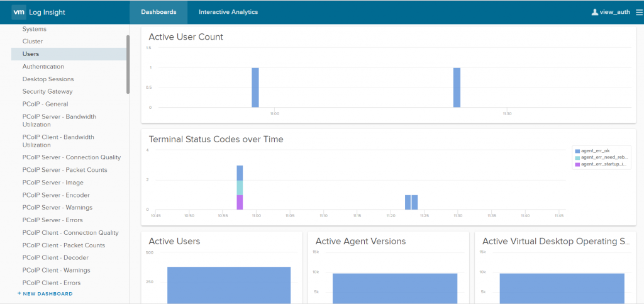Click the + New Dashboard link
Screen dimensions: 644x304
coord(45,294)
